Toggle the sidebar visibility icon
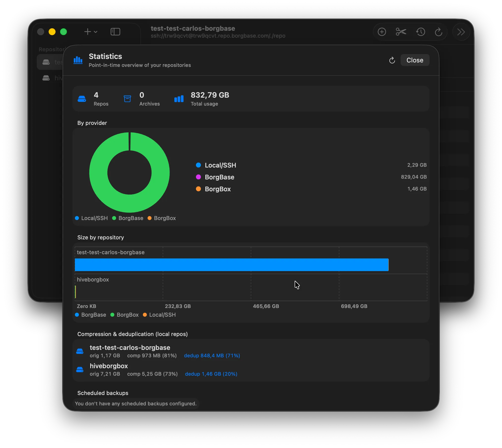Image resolution: width=502 pixels, height=448 pixels. coord(115,31)
